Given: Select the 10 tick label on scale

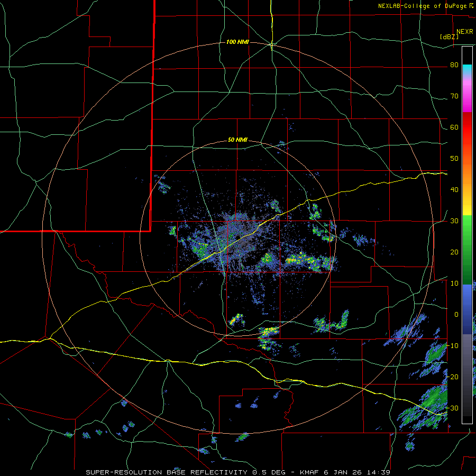Looking at the screenshot, I should 454,283.
